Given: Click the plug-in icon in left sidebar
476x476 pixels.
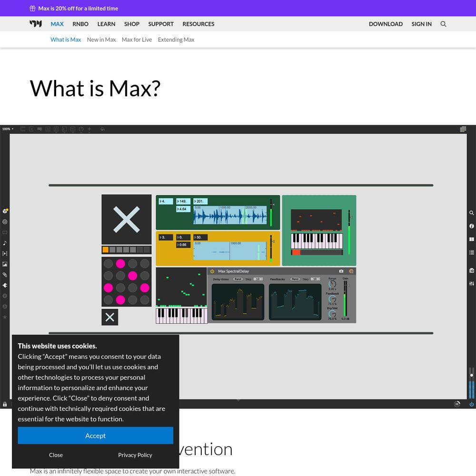Looking at the screenshot, I should point(5,285).
